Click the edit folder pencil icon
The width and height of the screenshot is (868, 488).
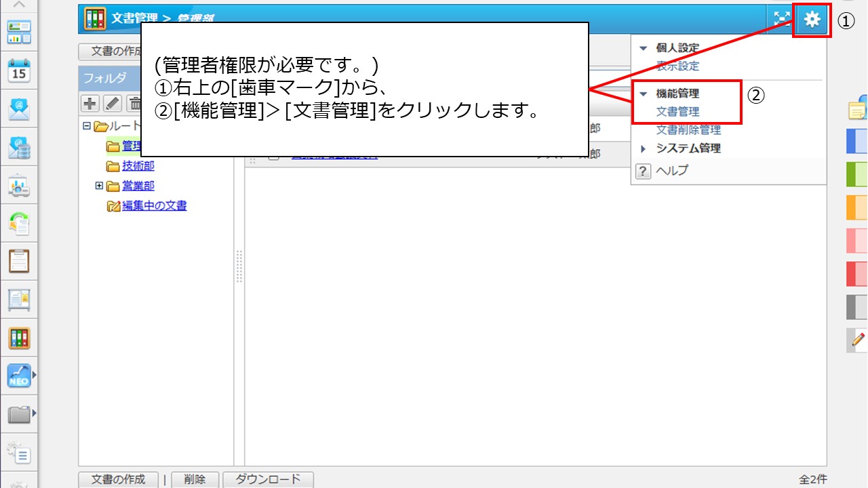click(113, 103)
